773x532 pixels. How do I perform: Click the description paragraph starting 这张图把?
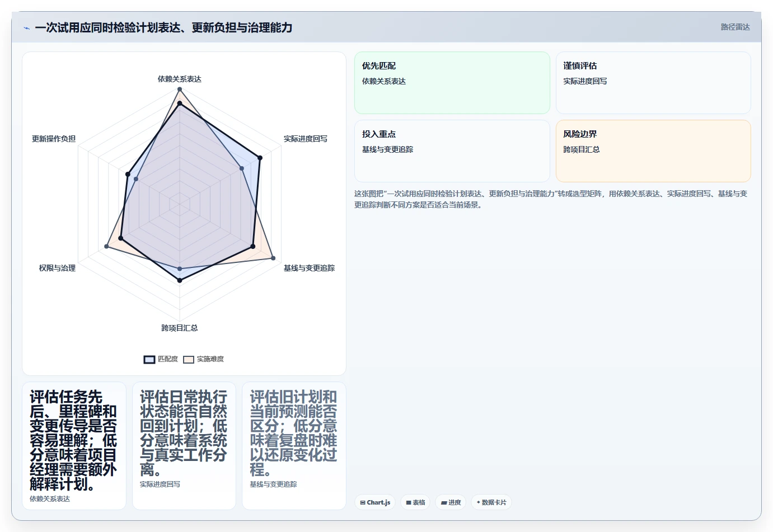[551, 199]
